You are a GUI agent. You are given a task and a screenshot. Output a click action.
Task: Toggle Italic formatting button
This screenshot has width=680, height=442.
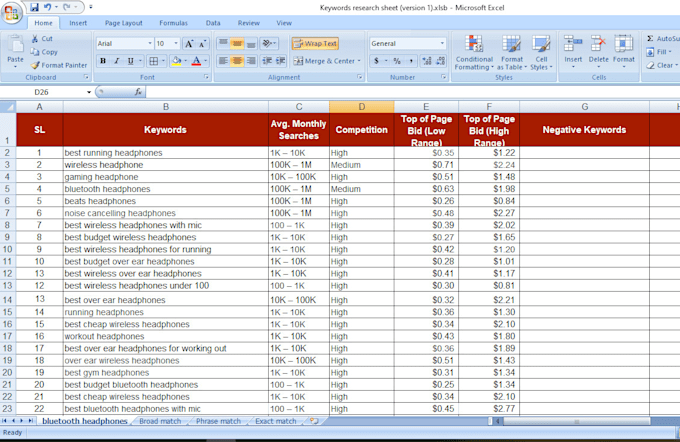coord(117,61)
